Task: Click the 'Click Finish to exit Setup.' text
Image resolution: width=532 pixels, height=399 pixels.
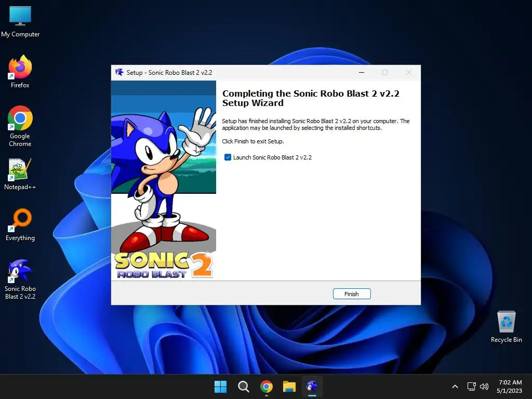Action: [253, 141]
